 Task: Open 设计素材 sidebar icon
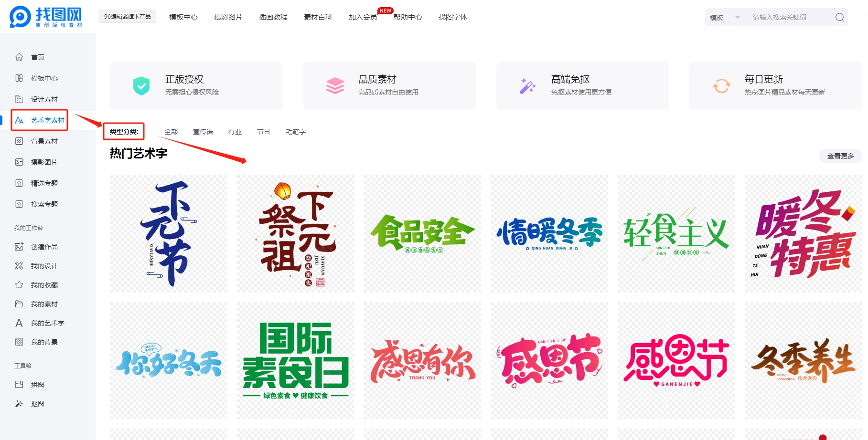coord(19,99)
